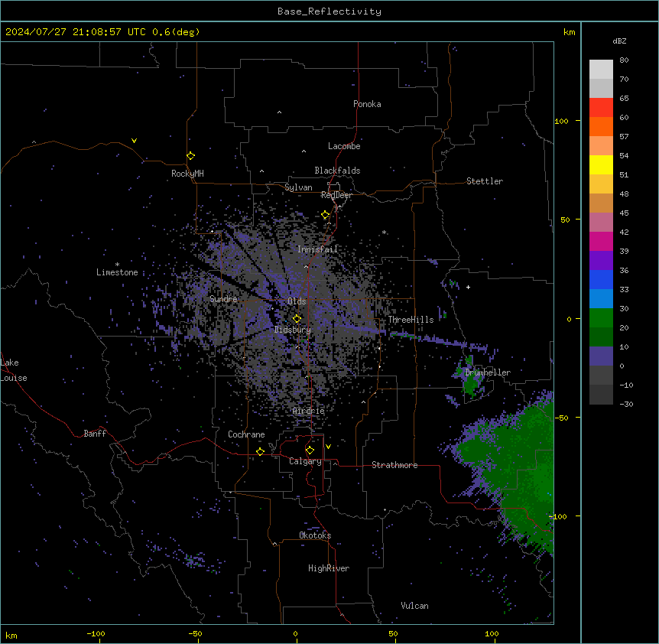Click the ThreeHills label
The width and height of the screenshot is (659, 644).
coord(411,320)
